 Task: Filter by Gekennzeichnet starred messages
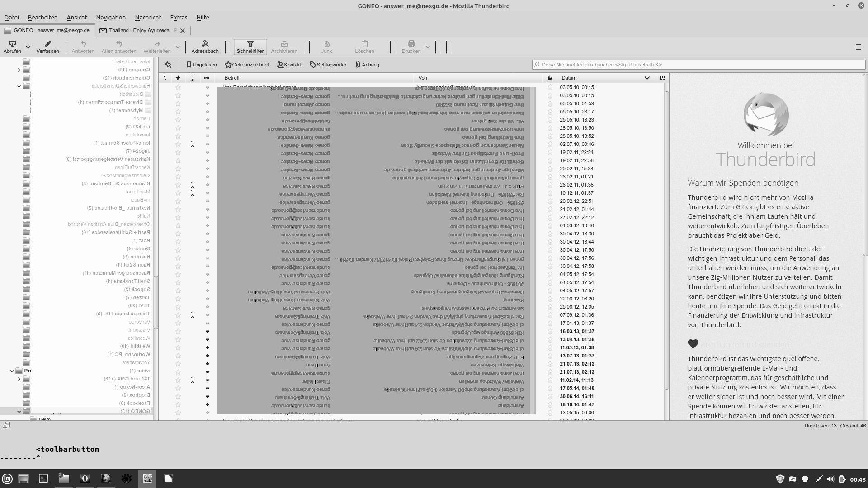pos(247,65)
